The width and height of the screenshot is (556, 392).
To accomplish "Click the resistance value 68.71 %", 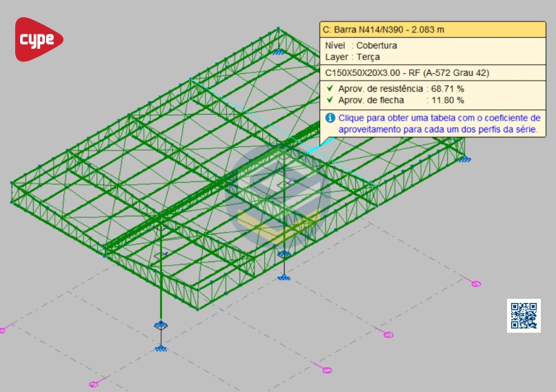I will (447, 89).
